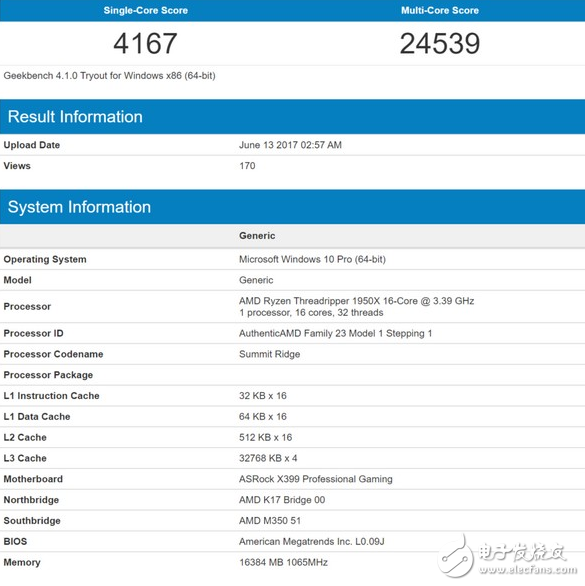The width and height of the screenshot is (585, 586).
Task: Click the Single-Core Score header label
Action: [146, 10]
